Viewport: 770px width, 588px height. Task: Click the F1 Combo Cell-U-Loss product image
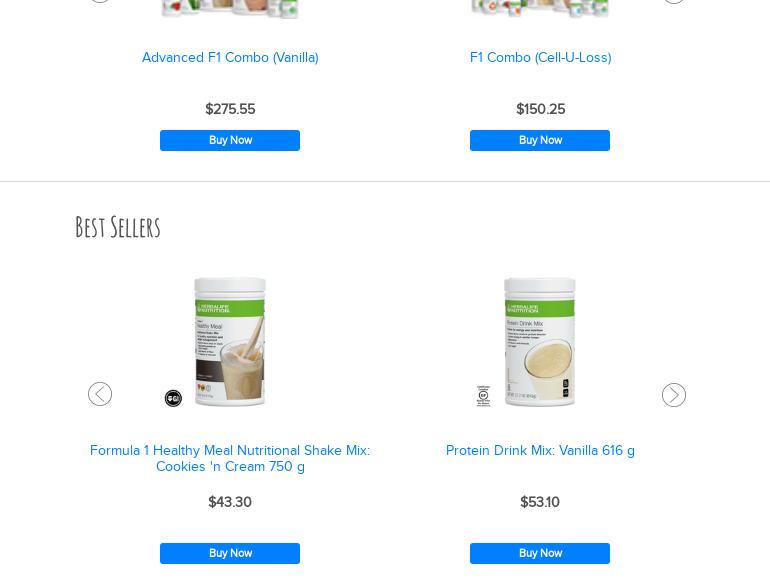click(540, 9)
